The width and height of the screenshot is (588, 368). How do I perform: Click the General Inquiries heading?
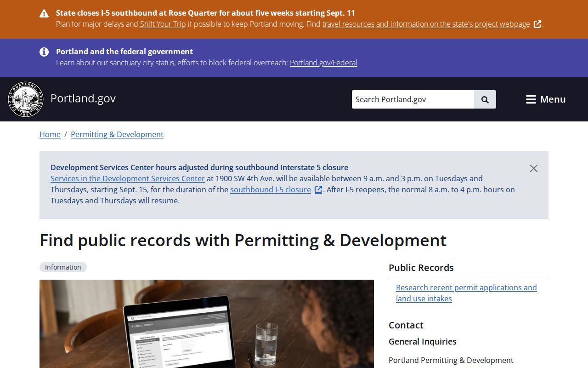point(423,341)
